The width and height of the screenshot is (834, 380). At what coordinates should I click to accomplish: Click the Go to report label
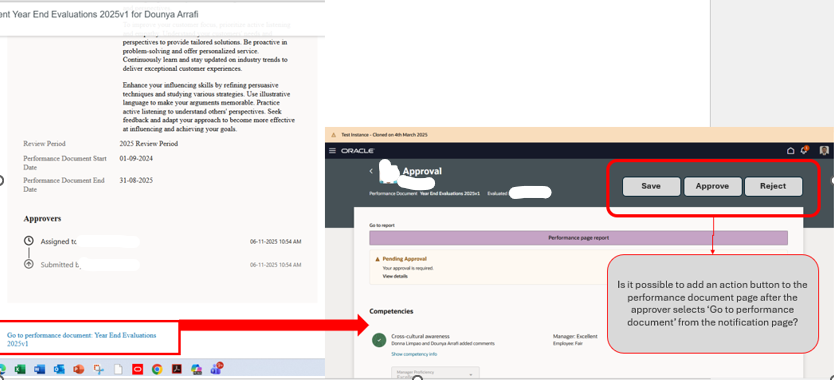(x=381, y=225)
